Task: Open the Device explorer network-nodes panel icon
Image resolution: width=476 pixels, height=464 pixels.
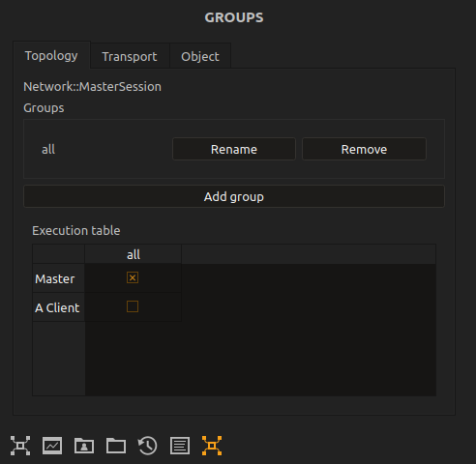Action: coord(20,446)
